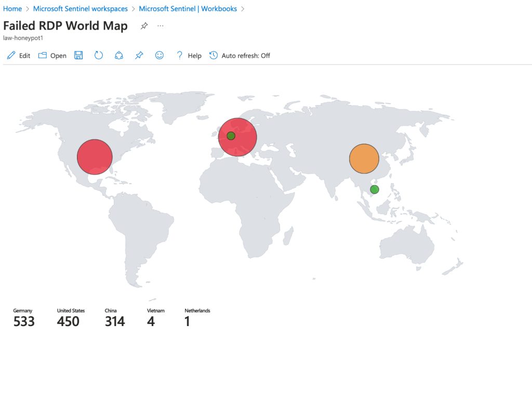Click the small green bubble over Vietnam

click(x=374, y=189)
